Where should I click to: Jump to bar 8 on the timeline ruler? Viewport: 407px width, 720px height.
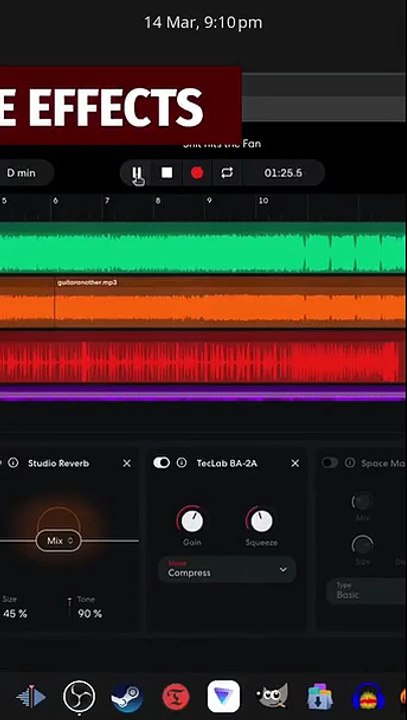(158, 201)
